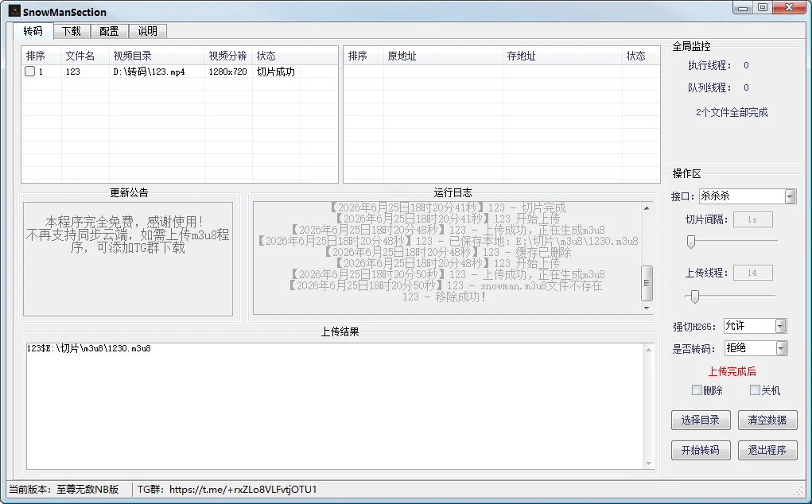Click the 退出程序 button
This screenshot has width=812, height=504.
pos(767,450)
